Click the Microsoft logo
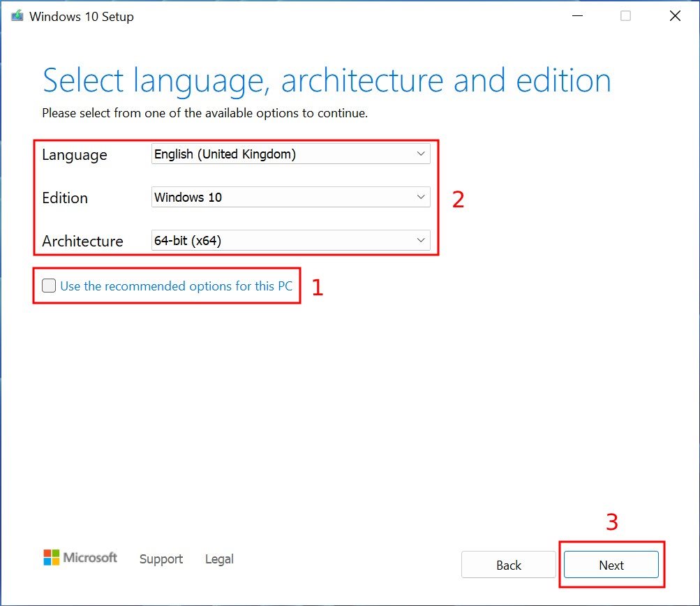Viewport: 700px width, 606px height. pos(80,557)
